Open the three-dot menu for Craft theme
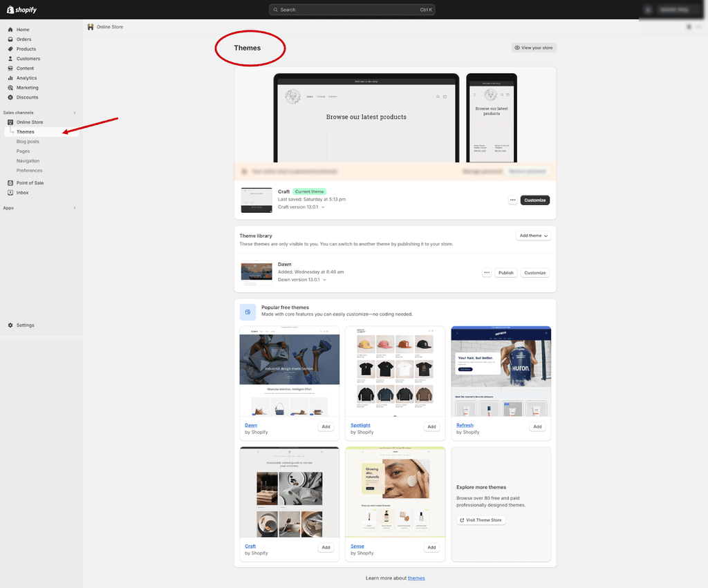 click(512, 200)
